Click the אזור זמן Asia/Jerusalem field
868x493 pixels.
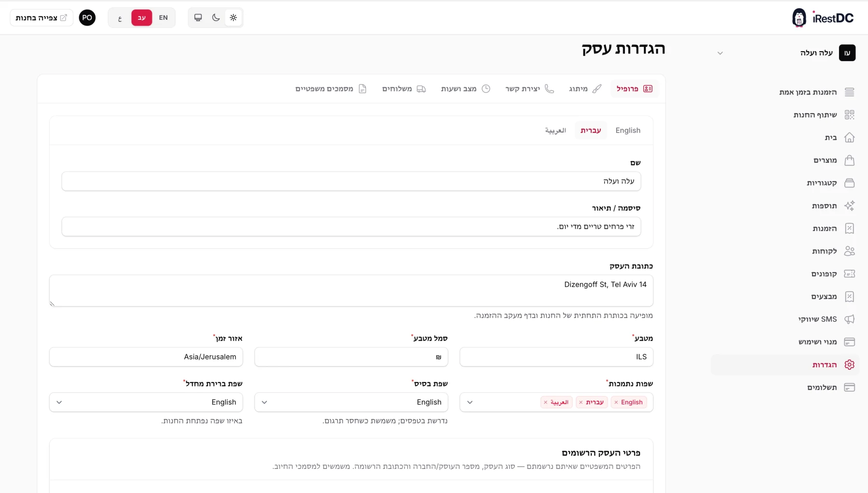(x=146, y=357)
